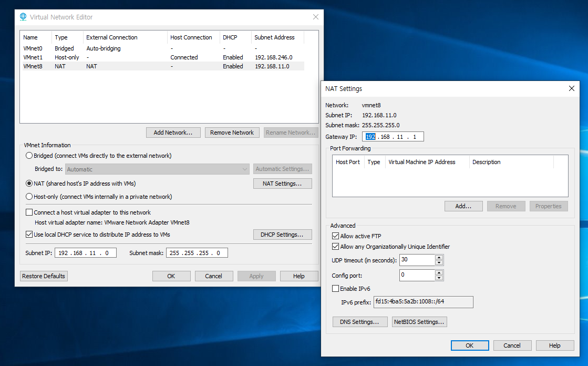Click the Type column header in network list
588x366 pixels.
(67, 37)
